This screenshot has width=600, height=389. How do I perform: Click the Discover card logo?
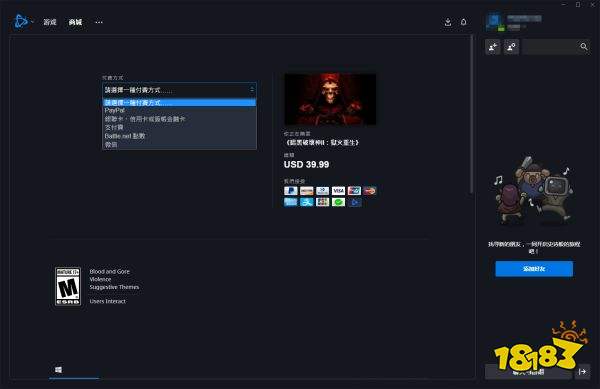tap(307, 190)
